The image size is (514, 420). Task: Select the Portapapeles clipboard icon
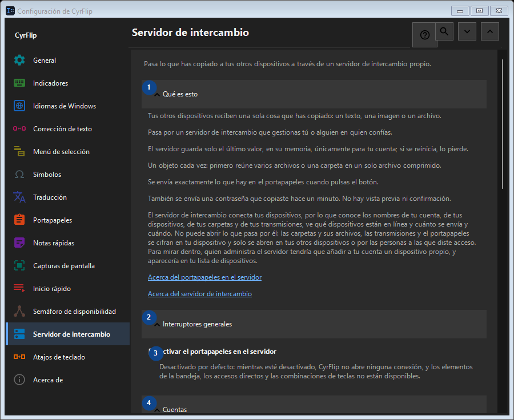click(19, 220)
